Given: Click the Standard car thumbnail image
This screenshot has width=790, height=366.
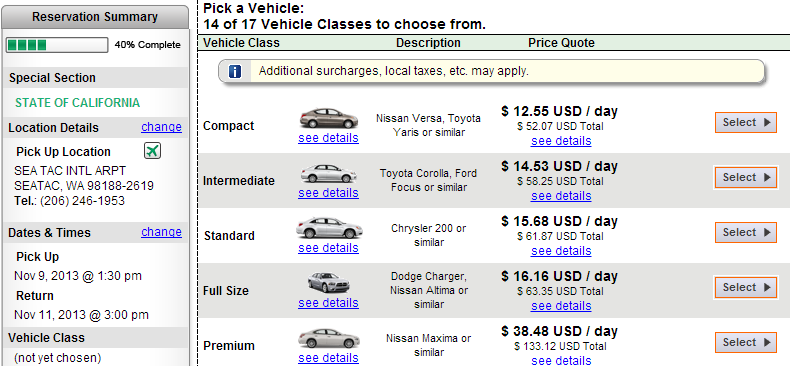Looking at the screenshot, I should tap(328, 228).
